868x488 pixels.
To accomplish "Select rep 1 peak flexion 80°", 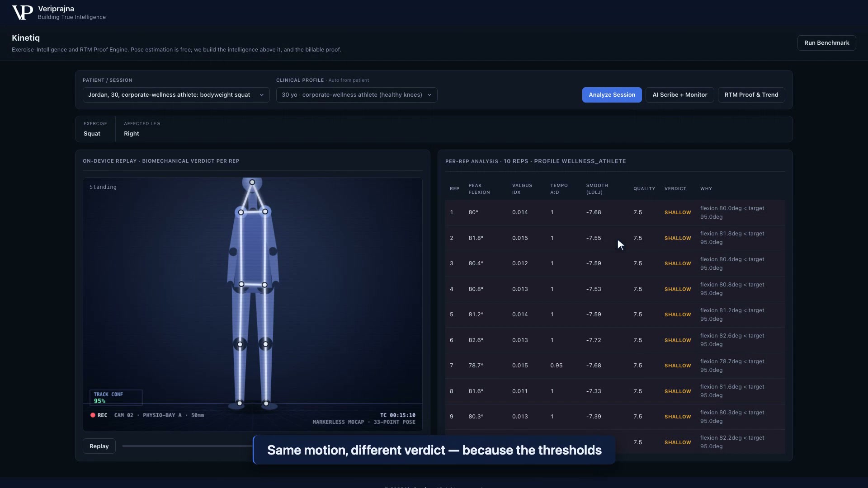I will (x=473, y=212).
